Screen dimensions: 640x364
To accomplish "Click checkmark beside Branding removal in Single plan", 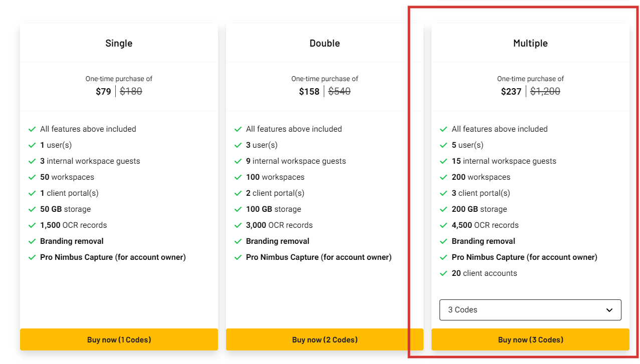I will pyautogui.click(x=32, y=241).
